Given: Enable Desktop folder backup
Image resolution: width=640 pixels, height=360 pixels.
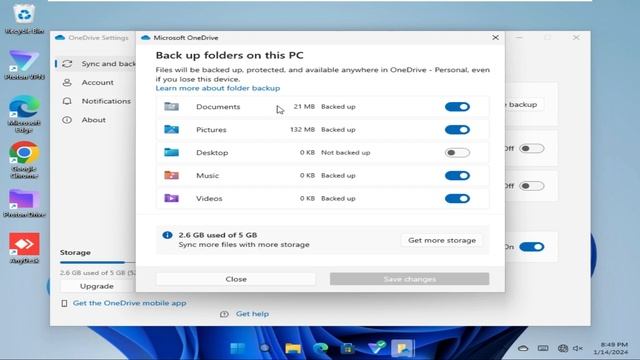Looking at the screenshot, I should coord(457,152).
